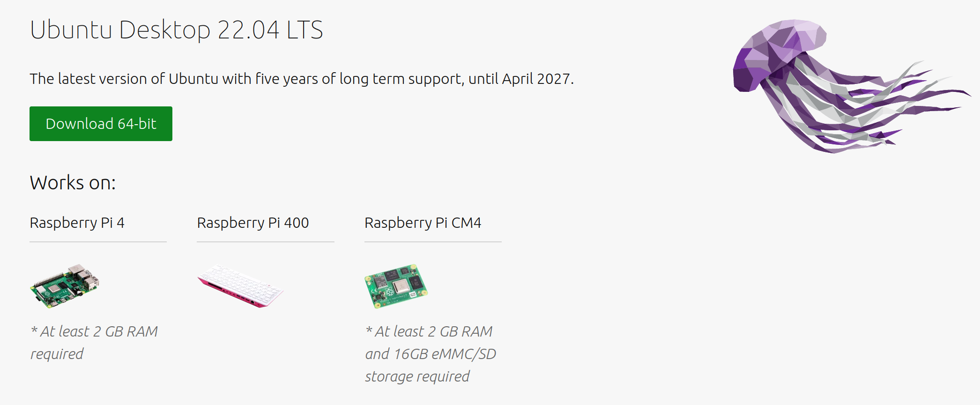
Task: Click the divider line beneath Raspberry Pi 4
Action: [98, 242]
